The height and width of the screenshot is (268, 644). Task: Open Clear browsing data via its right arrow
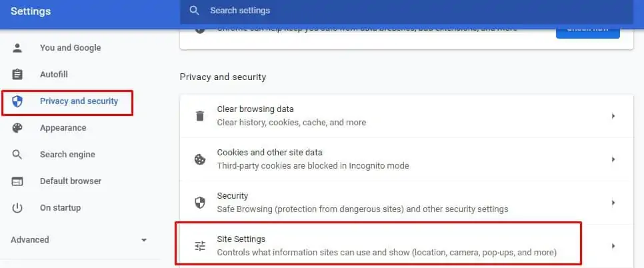pyautogui.click(x=613, y=116)
